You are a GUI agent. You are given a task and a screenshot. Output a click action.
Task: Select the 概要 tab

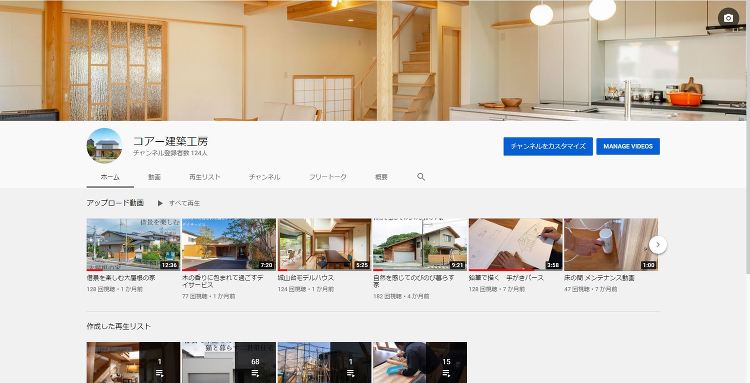click(x=381, y=177)
